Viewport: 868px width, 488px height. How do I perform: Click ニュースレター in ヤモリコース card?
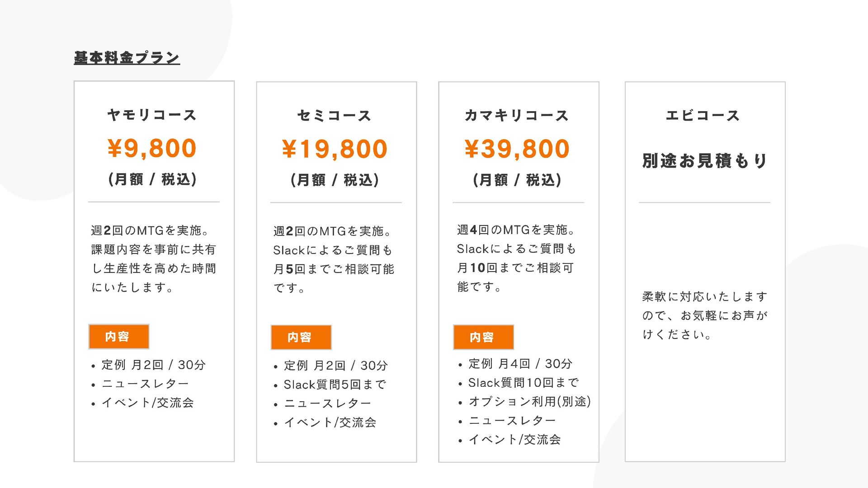click(145, 384)
